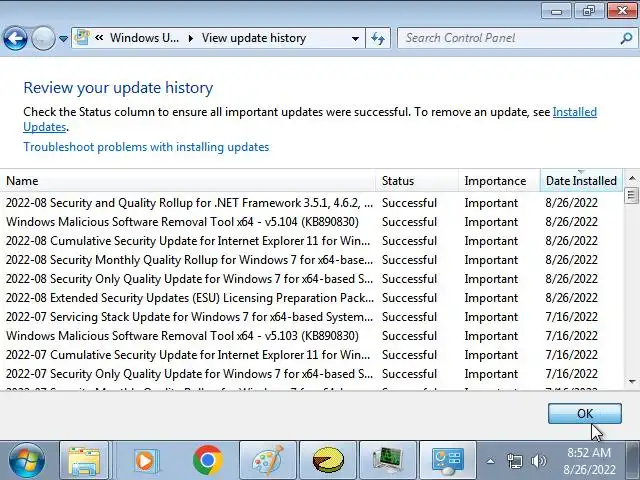Click the list scrollbar thumb
The height and width of the screenshot is (480, 640).
coord(631,196)
